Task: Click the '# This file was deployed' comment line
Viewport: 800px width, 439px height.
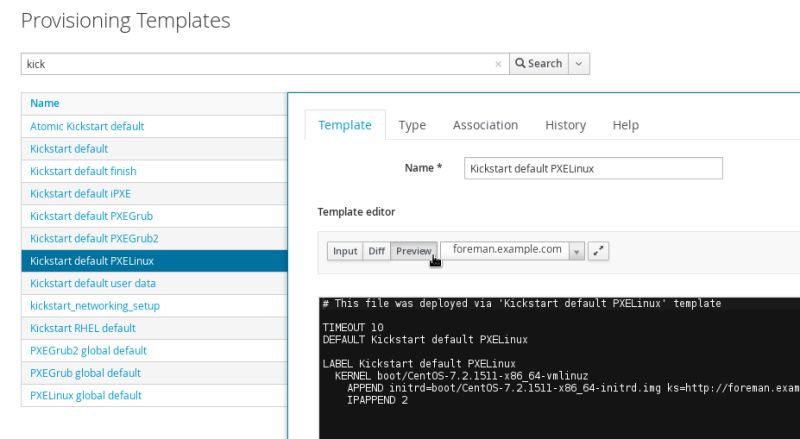Action: [x=521, y=303]
